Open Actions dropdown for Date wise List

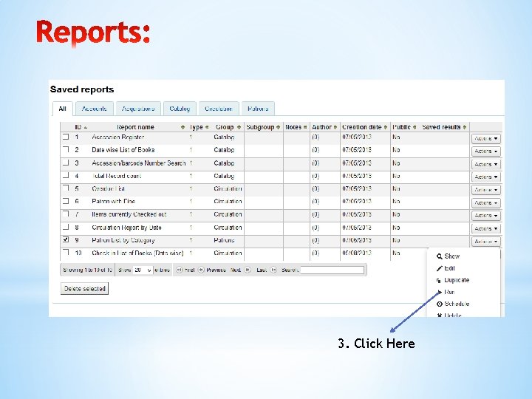tap(486, 151)
